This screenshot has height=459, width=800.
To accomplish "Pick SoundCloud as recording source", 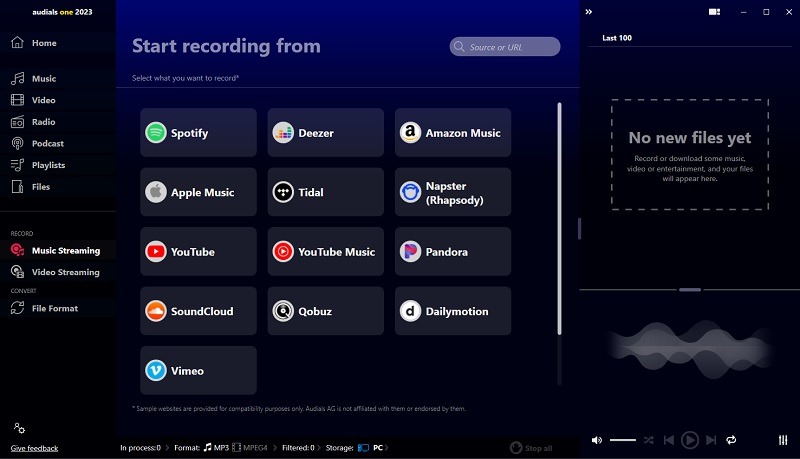I will (199, 311).
